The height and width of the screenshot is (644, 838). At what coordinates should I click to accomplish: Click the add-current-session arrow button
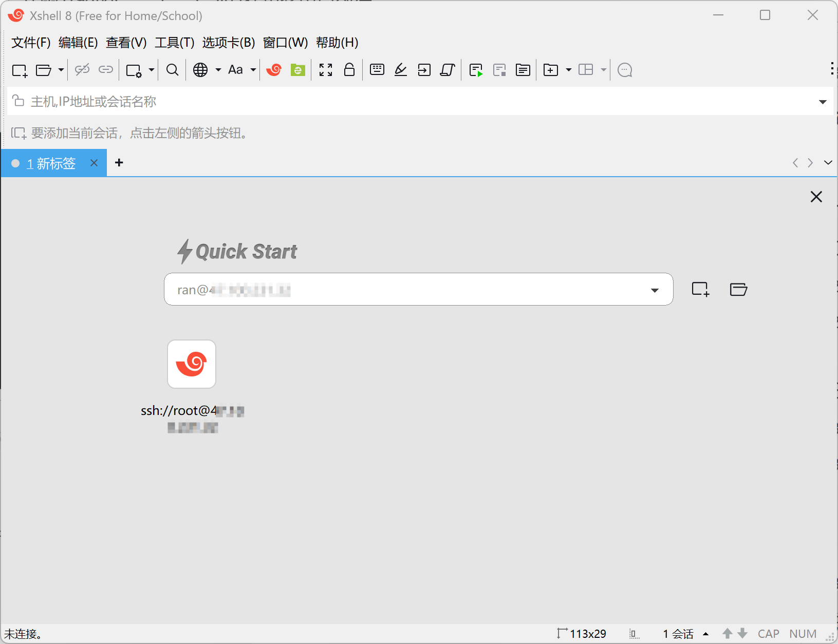[x=18, y=134]
